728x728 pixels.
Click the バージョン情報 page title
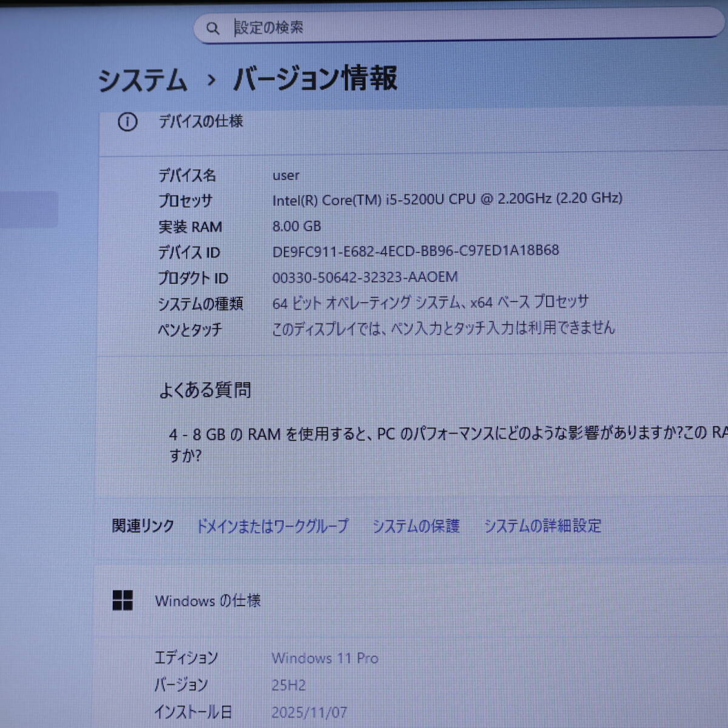coord(315,79)
